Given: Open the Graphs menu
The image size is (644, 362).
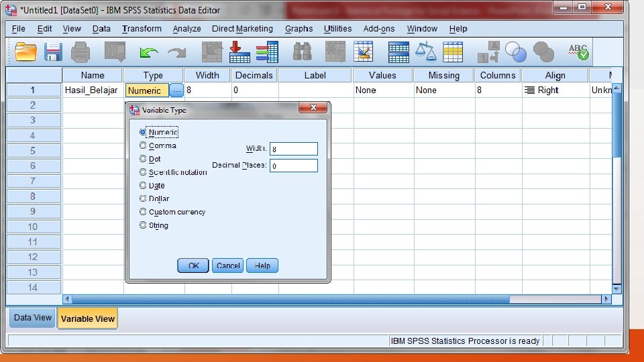Looking at the screenshot, I should (299, 29).
